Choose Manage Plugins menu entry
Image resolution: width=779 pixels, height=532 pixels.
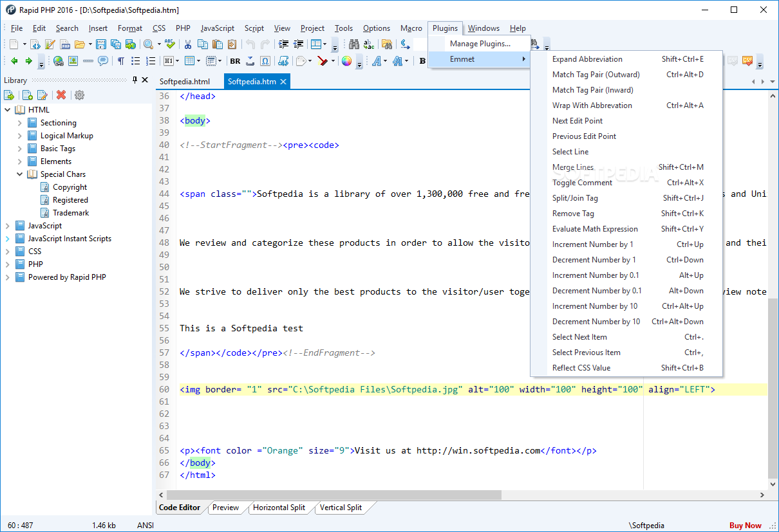[x=480, y=44]
